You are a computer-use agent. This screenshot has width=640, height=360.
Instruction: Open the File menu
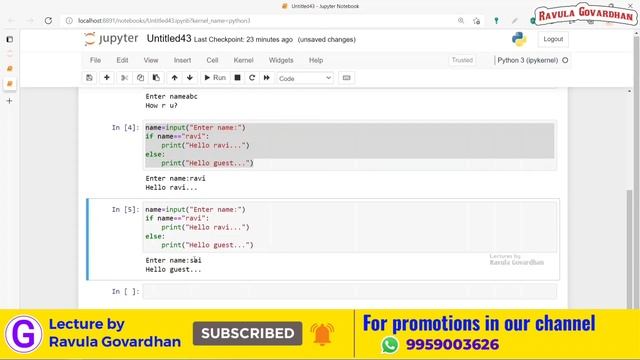tap(96, 60)
